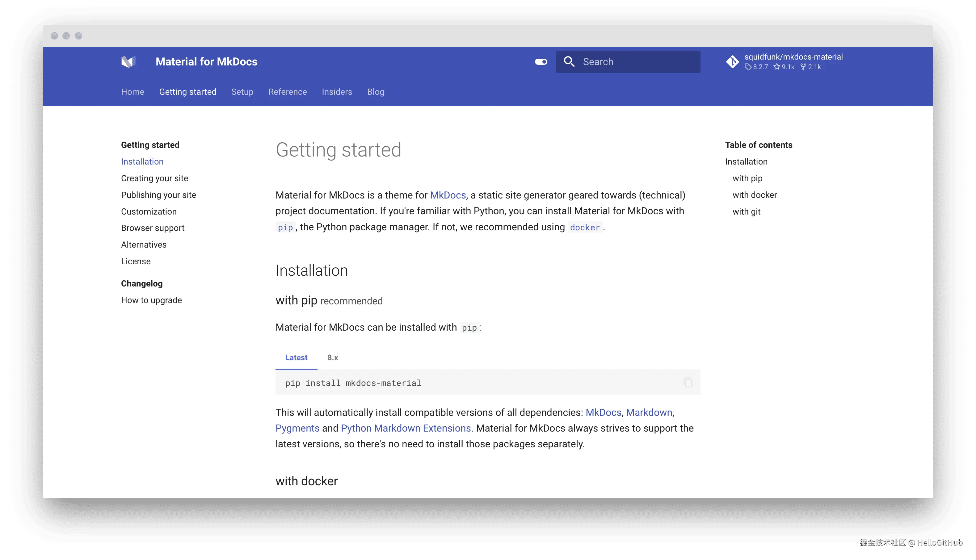Open How to upgrade sidebar link
976x560 pixels.
151,300
